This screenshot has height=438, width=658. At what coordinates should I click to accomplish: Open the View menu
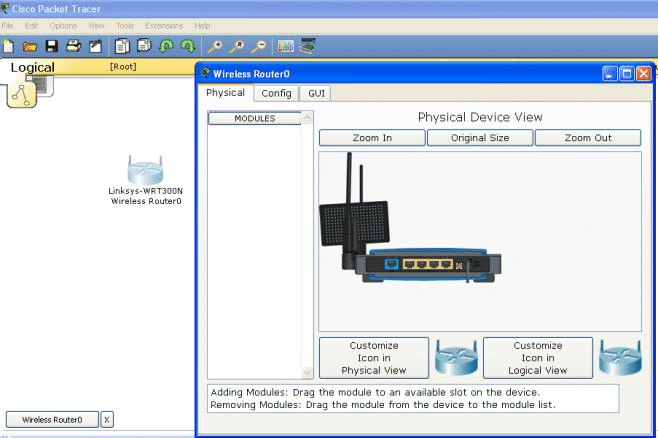point(96,26)
